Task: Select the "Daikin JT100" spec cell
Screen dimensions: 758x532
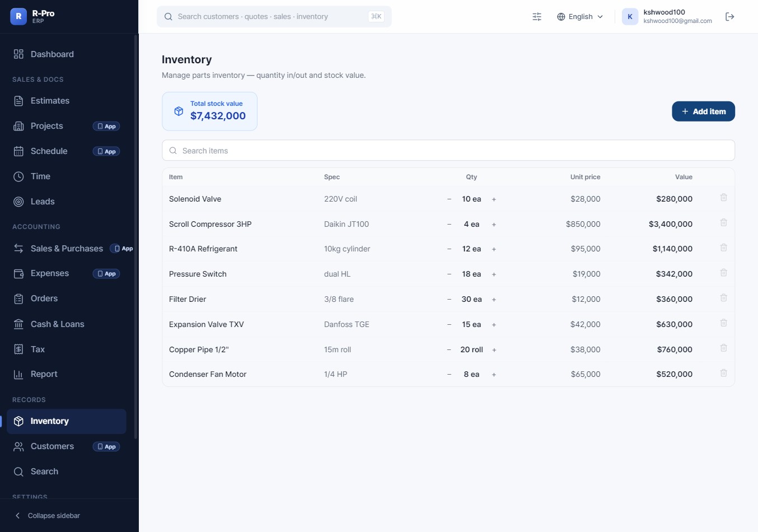Action: coord(347,224)
